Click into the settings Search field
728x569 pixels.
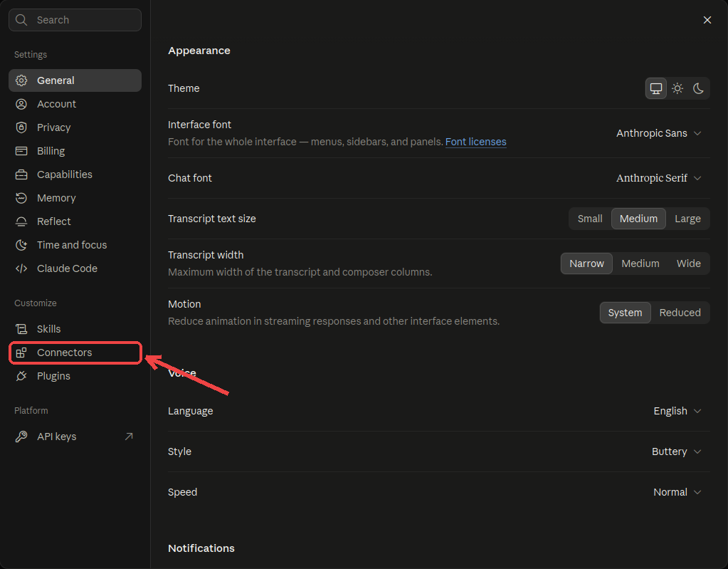75,20
